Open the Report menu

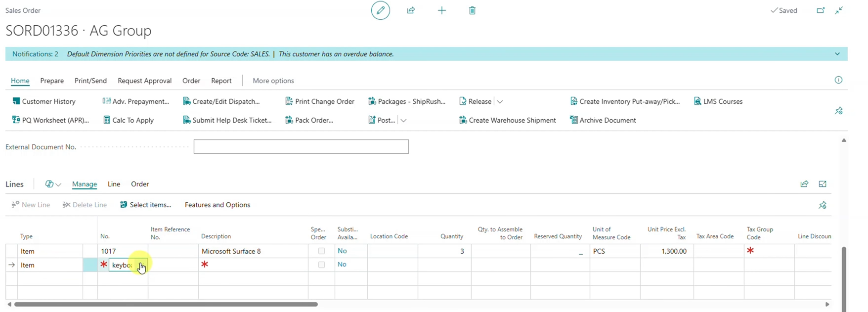[221, 81]
